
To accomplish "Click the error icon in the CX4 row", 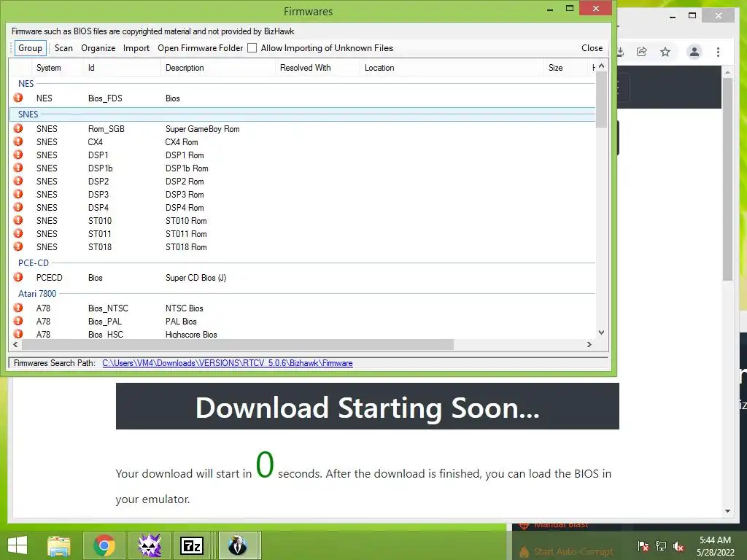I will (x=18, y=141).
